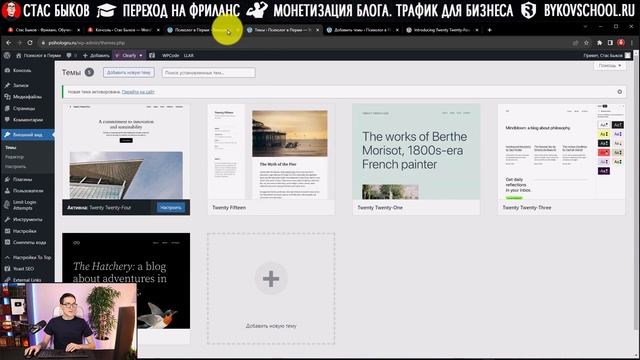
Task: Dismiss the theme activated notice
Action: tap(620, 92)
